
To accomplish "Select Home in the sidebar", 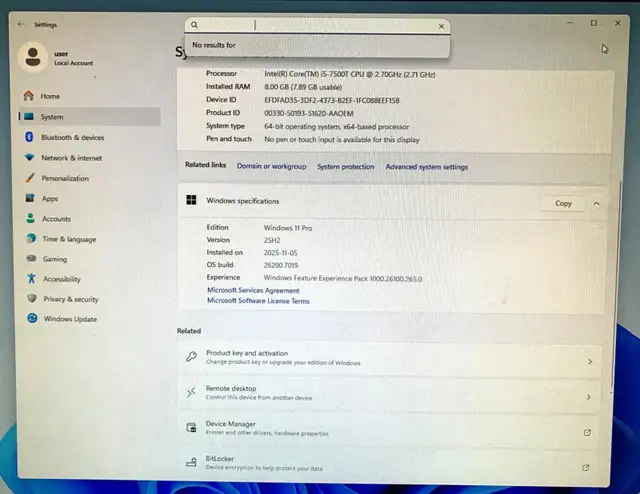I will pyautogui.click(x=90, y=96).
